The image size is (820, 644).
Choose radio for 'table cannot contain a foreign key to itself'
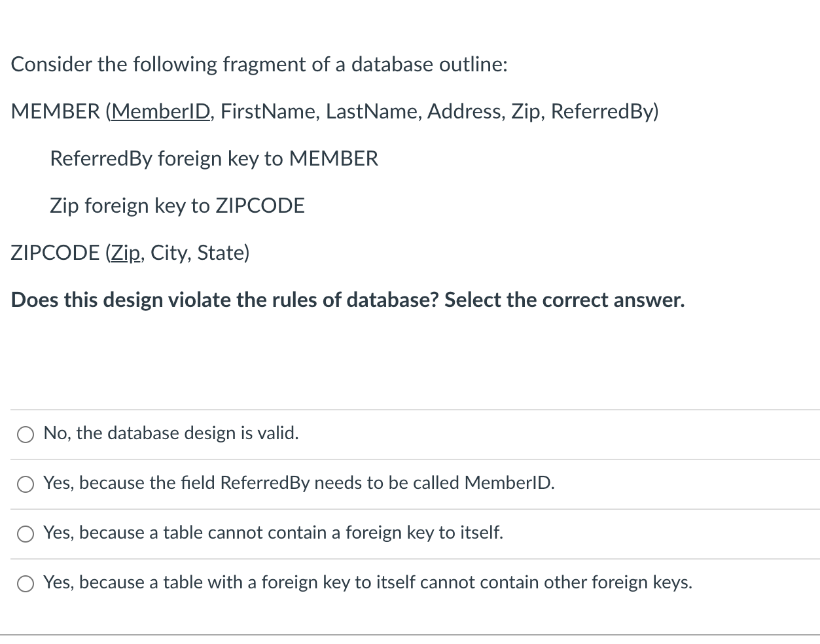click(x=26, y=534)
